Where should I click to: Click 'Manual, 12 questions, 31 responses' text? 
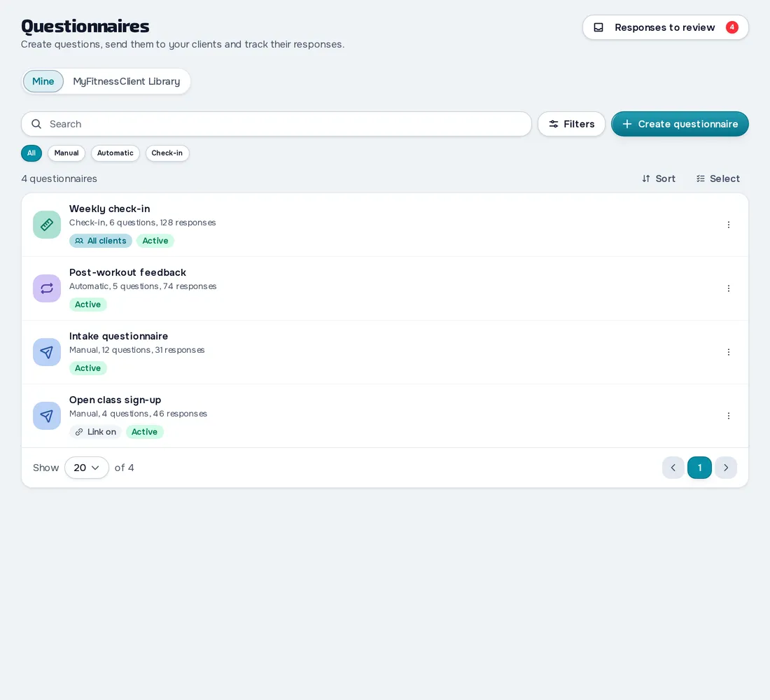(x=137, y=350)
